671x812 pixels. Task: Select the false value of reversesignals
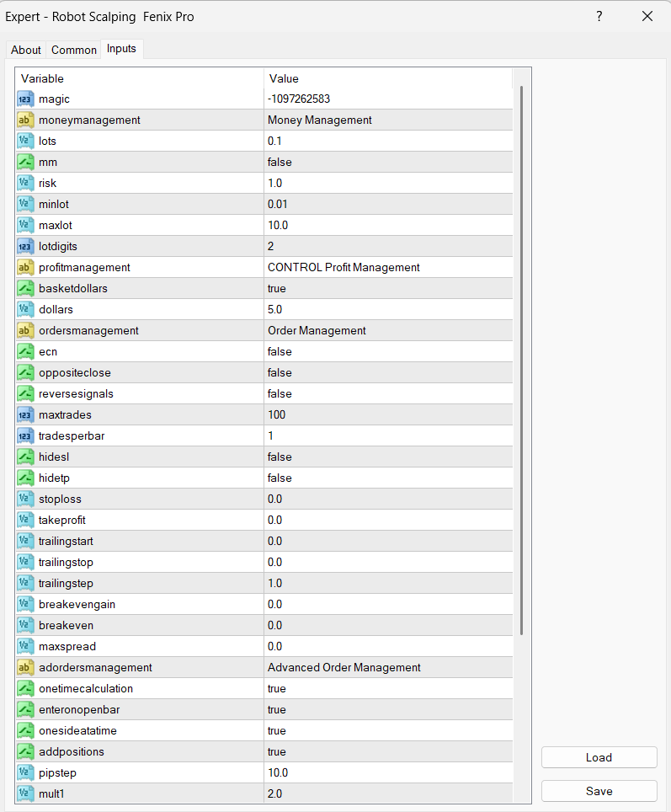(x=280, y=393)
